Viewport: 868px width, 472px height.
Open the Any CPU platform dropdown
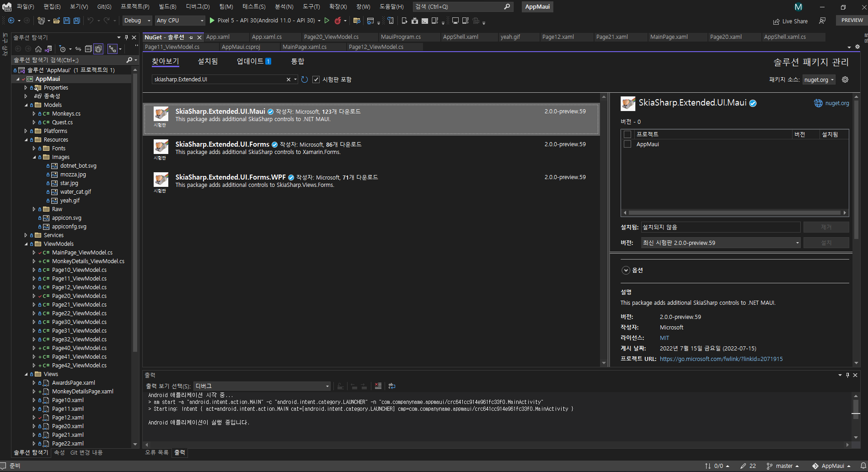click(180, 21)
